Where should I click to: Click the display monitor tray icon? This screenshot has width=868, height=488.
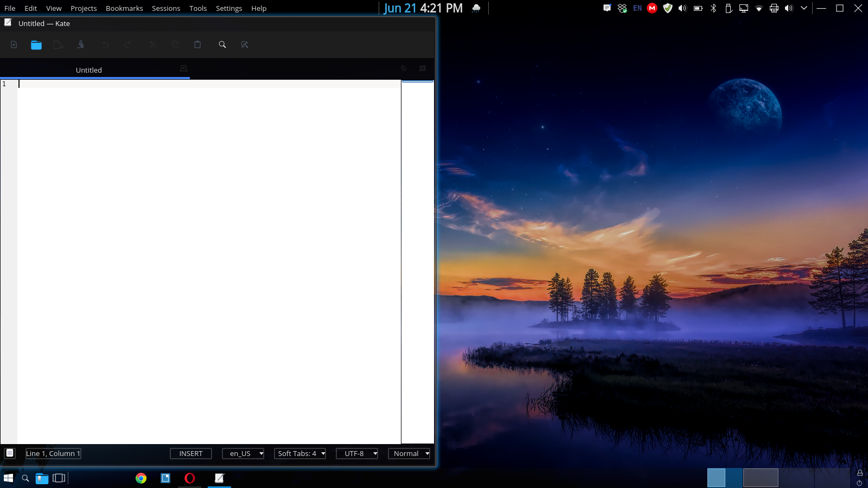[x=744, y=8]
